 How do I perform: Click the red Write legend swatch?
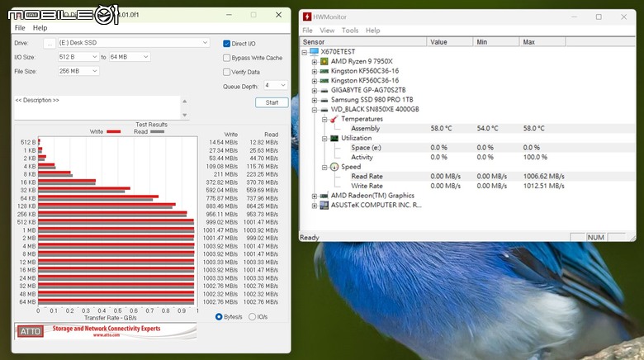pyautogui.click(x=114, y=132)
